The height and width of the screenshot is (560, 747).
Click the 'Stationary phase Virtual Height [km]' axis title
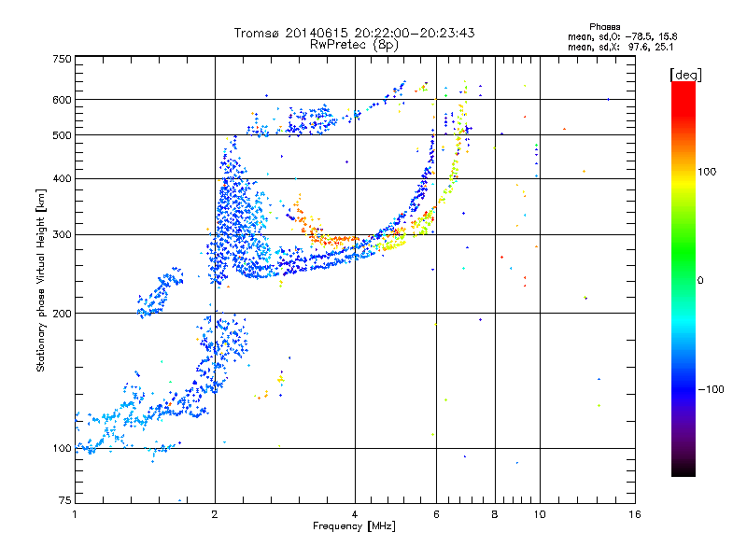40,281
